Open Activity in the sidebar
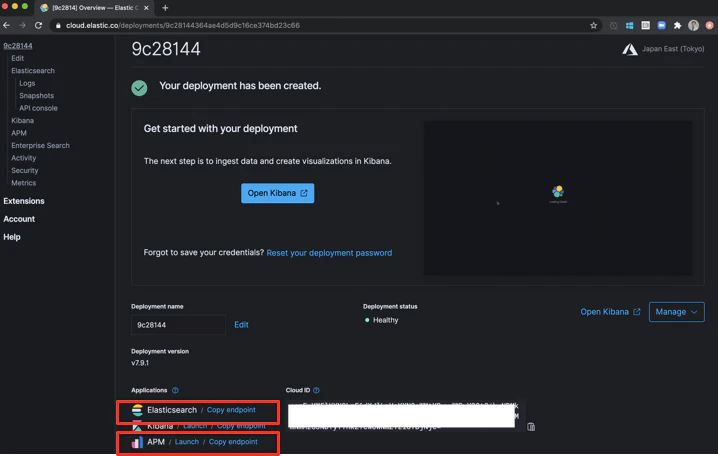 coord(23,158)
